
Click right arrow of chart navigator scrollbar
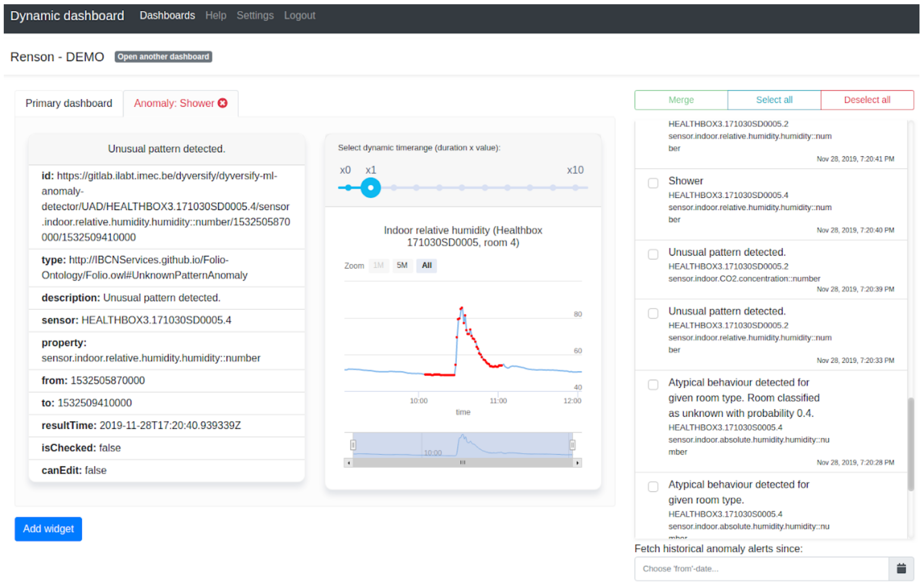[x=577, y=463]
